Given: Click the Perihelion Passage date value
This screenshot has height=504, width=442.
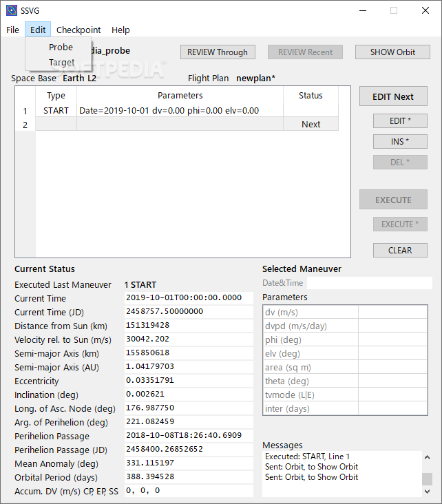Looking at the screenshot, I should pos(189,436).
